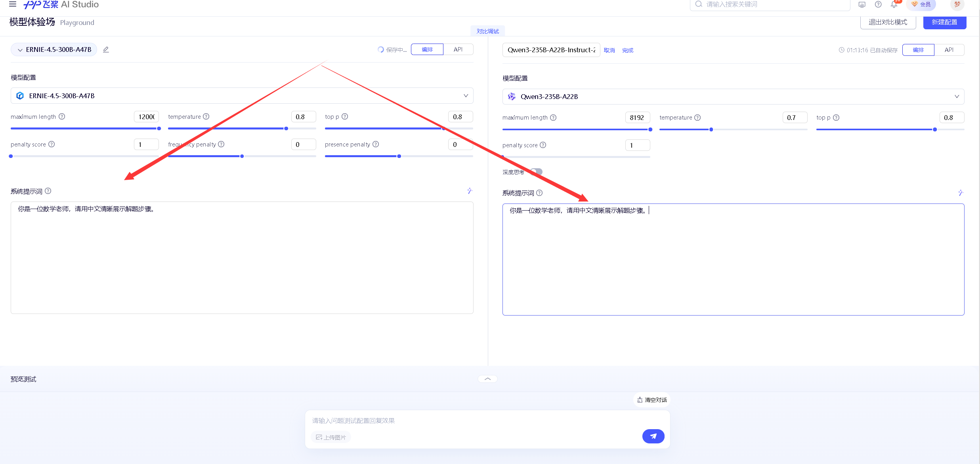Screen dimensions: 980x464
Task: Toggle the deep thinking switch
Action: click(x=536, y=172)
